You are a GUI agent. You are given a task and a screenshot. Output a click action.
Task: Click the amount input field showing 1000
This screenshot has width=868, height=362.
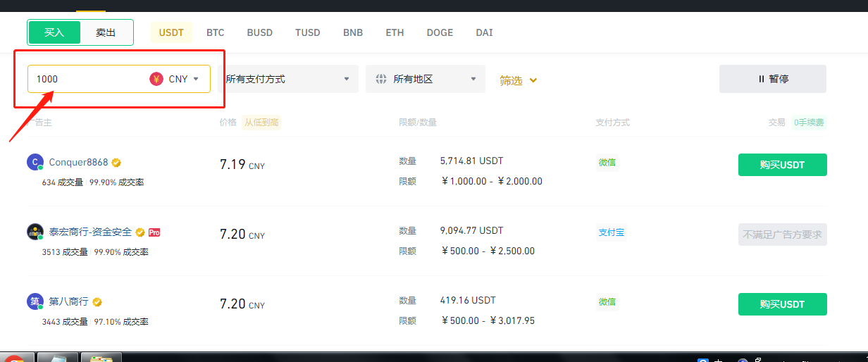coord(85,79)
